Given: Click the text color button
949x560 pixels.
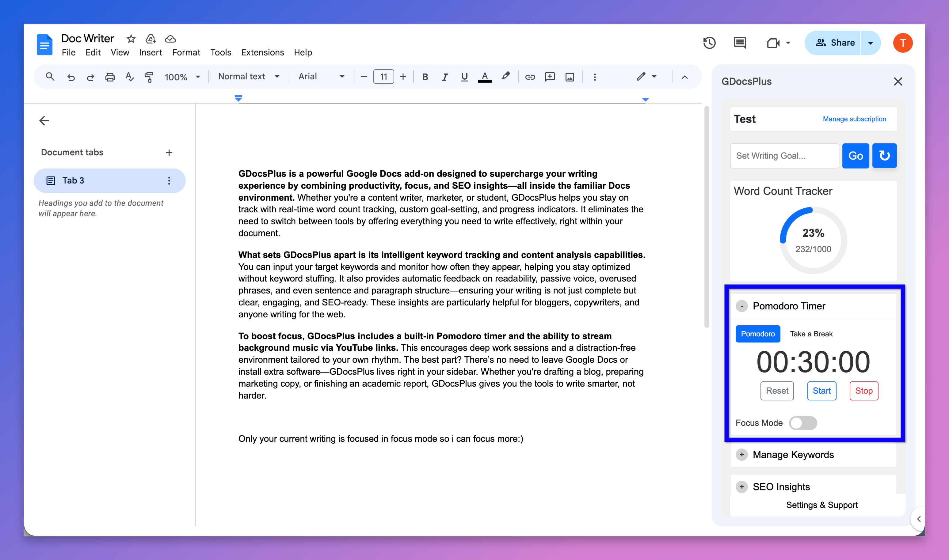Looking at the screenshot, I should [485, 77].
